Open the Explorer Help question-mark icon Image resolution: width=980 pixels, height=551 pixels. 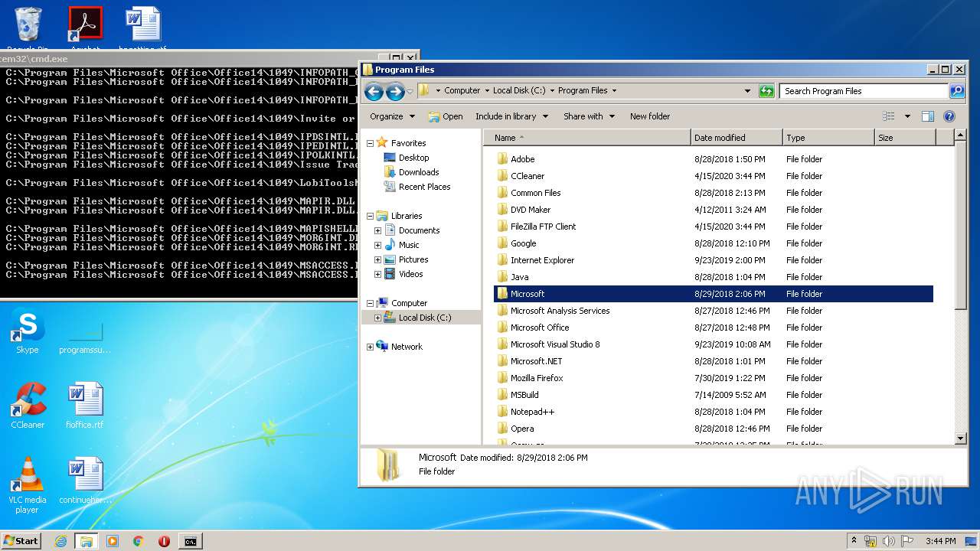tap(949, 116)
